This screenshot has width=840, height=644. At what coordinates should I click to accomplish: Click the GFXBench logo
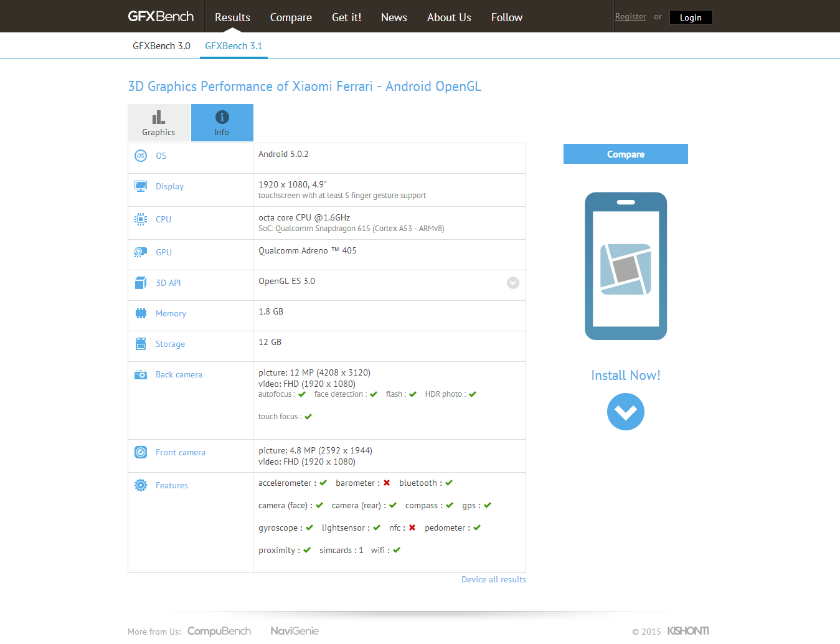(x=161, y=16)
